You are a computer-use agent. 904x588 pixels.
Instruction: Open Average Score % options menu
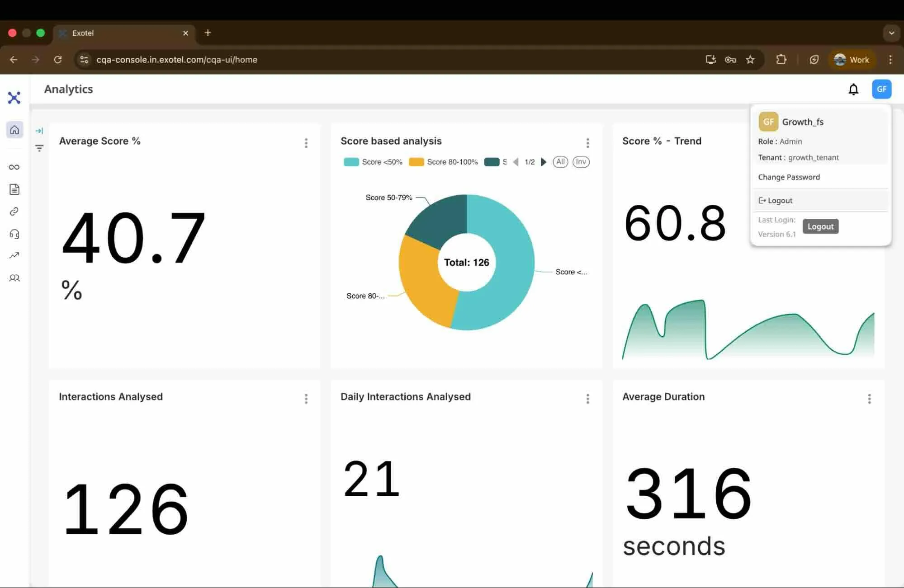[x=306, y=143]
